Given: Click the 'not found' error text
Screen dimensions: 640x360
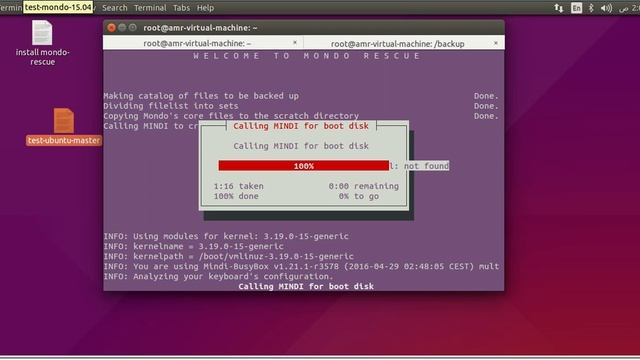Looking at the screenshot, I should click(427, 166).
